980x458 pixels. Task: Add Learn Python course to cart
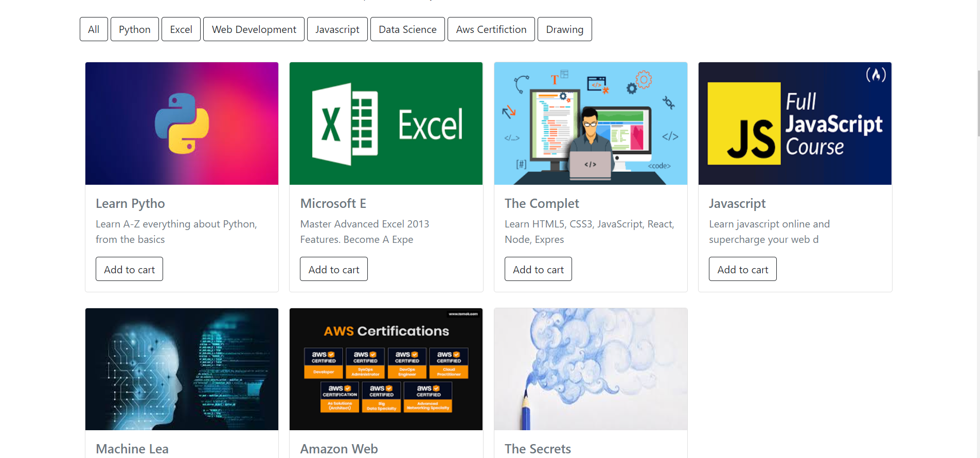click(x=129, y=269)
